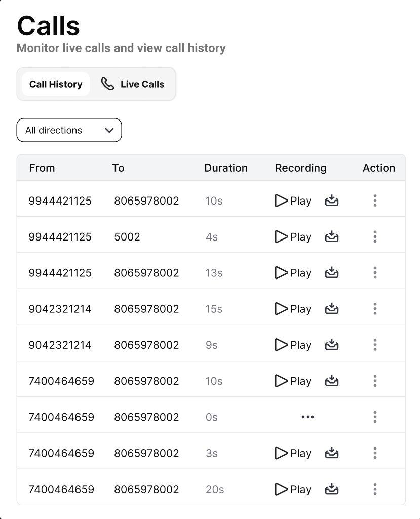Open action menu for call to 5002
420x519 pixels.
(x=375, y=236)
